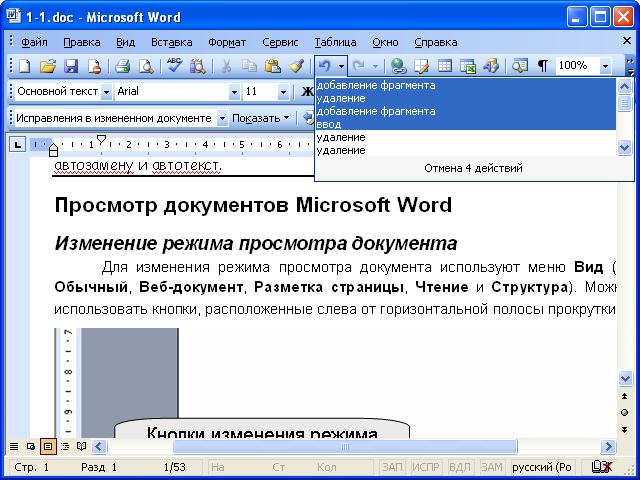Viewport: 640px width, 480px height.
Task: Open the Правка menu
Action: (x=82, y=42)
